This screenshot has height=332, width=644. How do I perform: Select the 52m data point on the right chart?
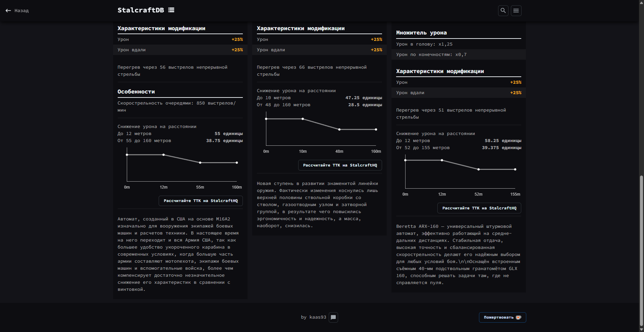click(479, 170)
